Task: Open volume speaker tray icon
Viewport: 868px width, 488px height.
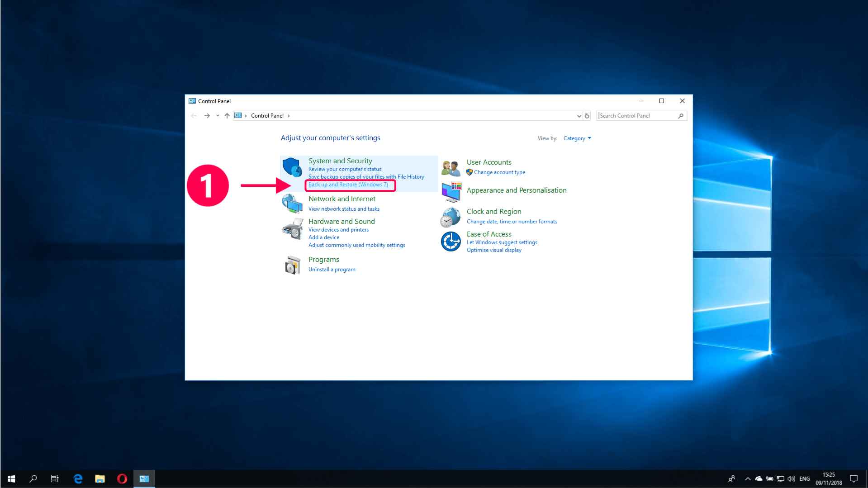Action: [x=791, y=479]
